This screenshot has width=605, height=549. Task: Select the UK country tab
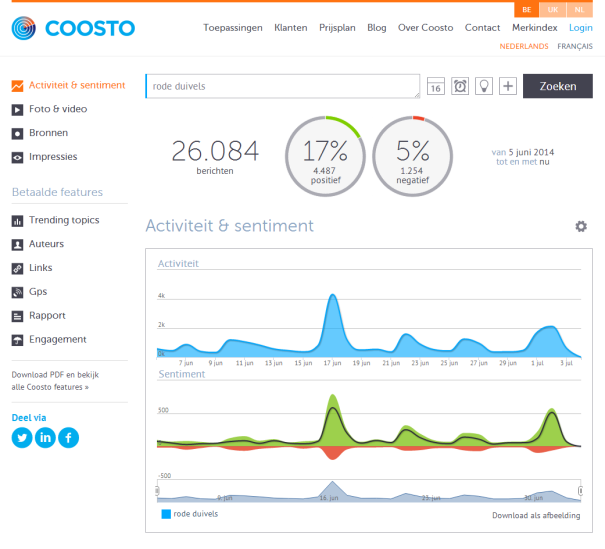(553, 10)
